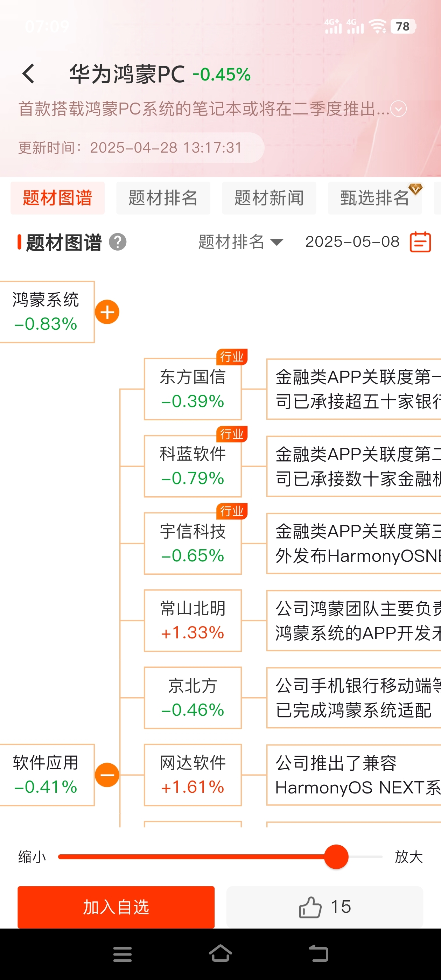Collapse the 软件应用 node with minus
Screen dimensions: 441x980
click(107, 775)
